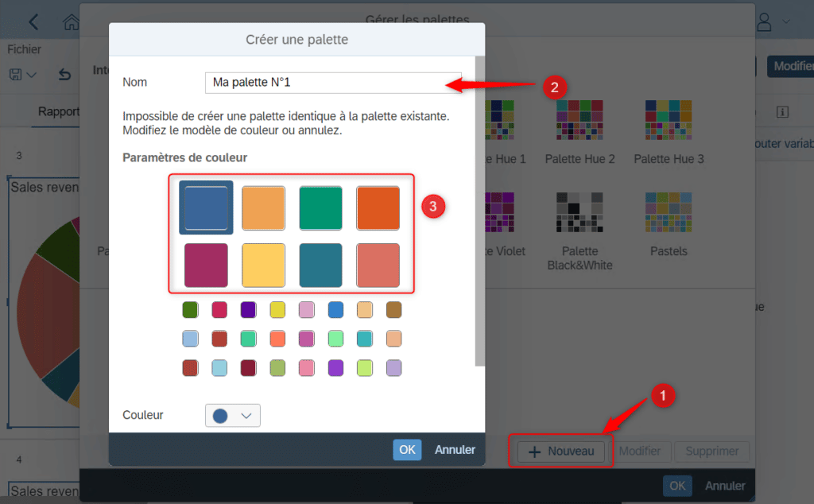The height and width of the screenshot is (504, 814).
Task: Click Annuler in the Gérer les palettes dialog
Action: [x=725, y=486]
